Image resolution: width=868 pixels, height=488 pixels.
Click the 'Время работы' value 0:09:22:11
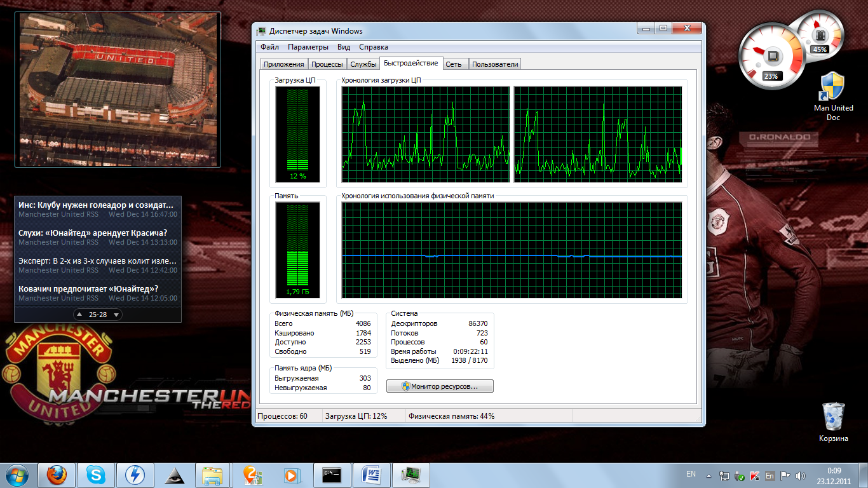tap(471, 351)
